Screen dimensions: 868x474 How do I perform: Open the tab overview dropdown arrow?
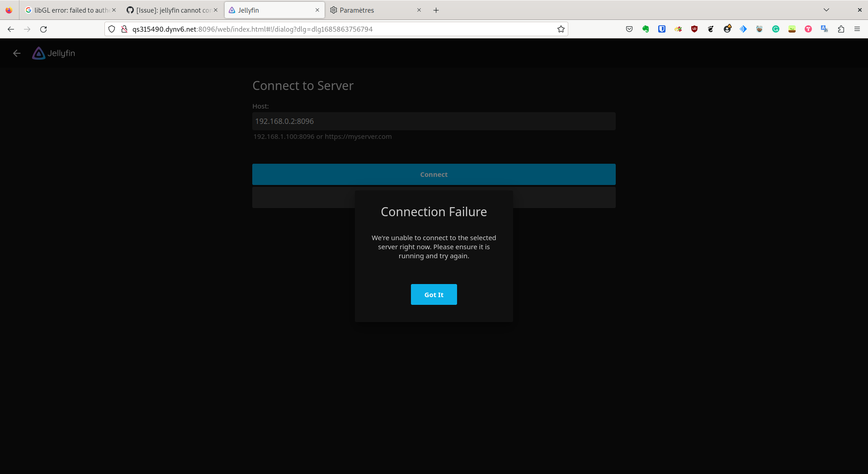click(x=826, y=9)
